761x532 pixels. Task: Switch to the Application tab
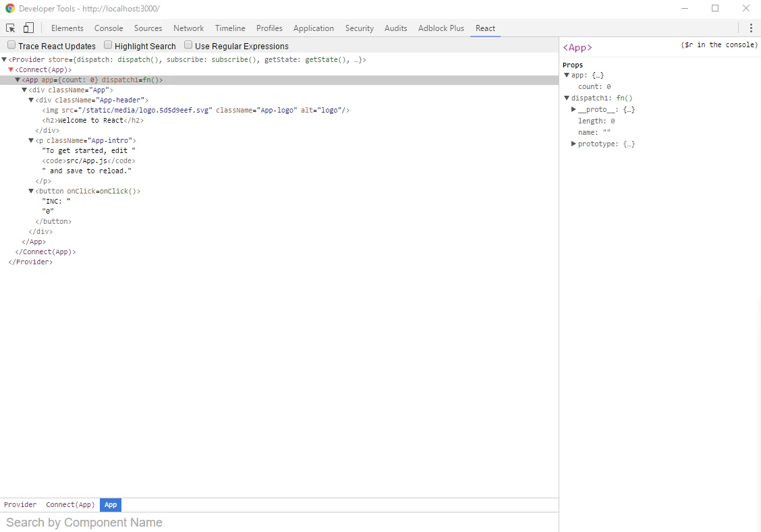click(314, 28)
